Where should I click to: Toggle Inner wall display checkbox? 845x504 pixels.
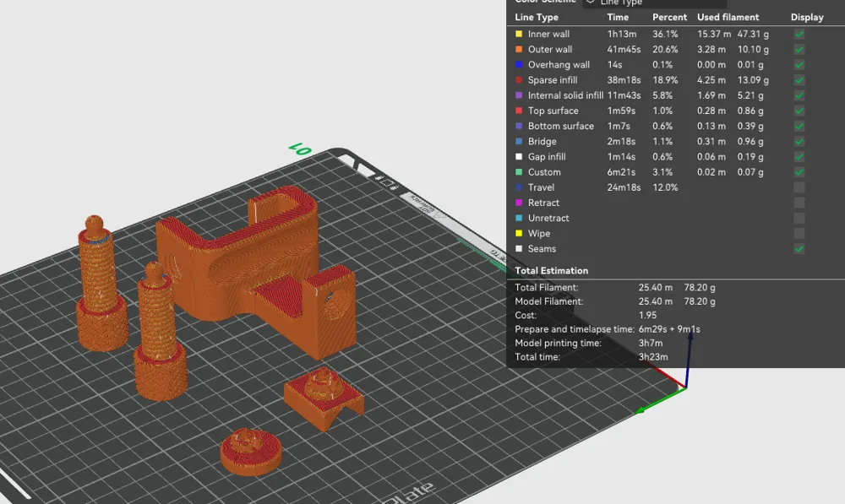pos(799,34)
